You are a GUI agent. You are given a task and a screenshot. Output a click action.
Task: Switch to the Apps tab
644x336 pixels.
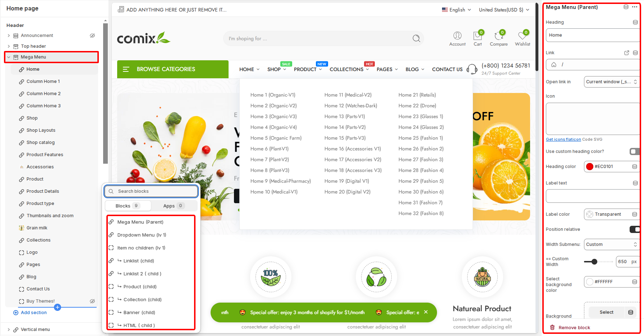click(173, 206)
